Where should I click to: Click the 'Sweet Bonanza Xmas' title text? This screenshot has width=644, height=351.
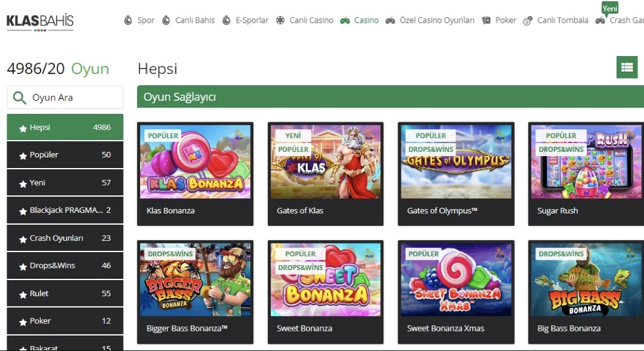click(x=445, y=328)
